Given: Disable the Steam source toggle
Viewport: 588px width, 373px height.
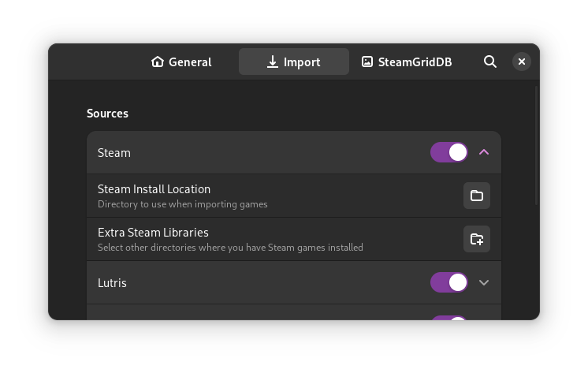Looking at the screenshot, I should 449,152.
